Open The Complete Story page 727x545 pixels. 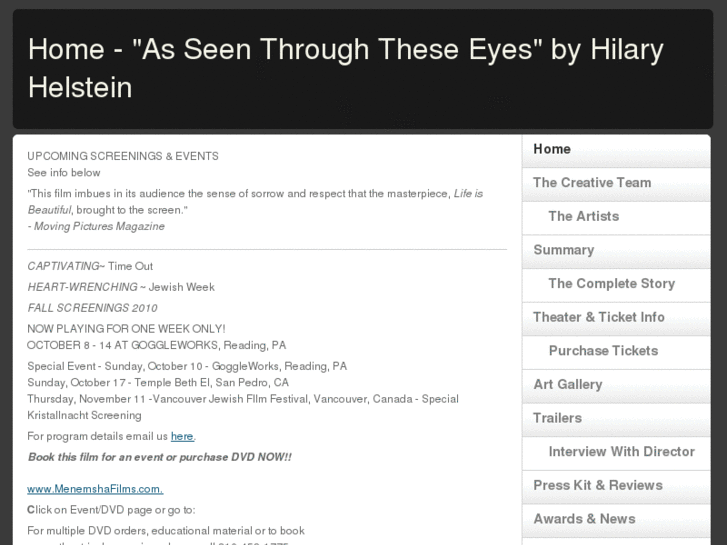(611, 284)
